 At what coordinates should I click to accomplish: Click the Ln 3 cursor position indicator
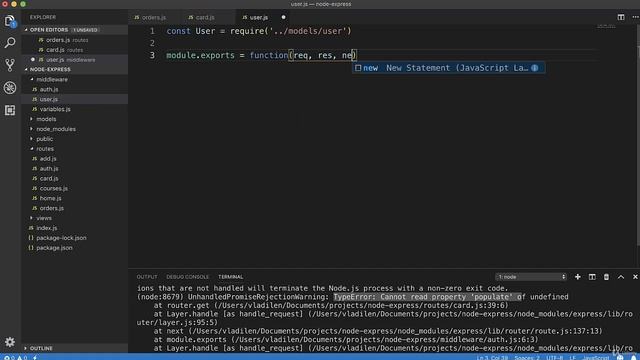(492, 358)
